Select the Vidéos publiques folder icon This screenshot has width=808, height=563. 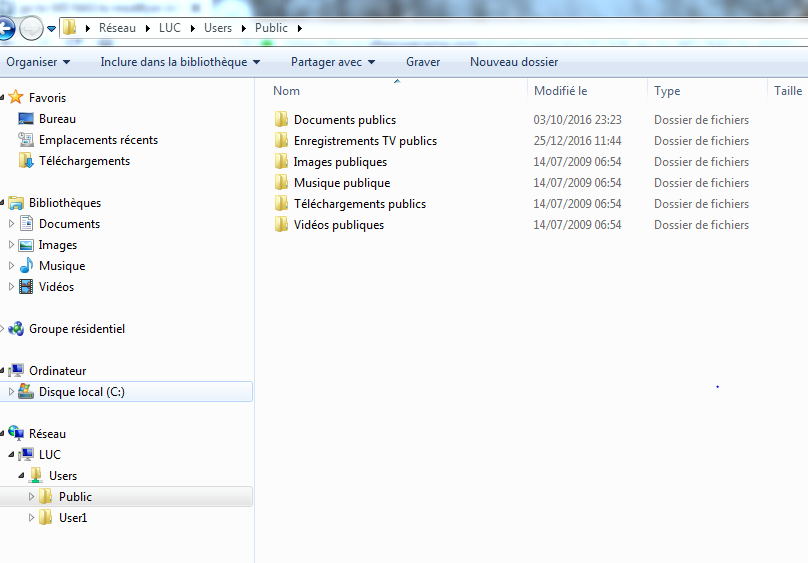pyautogui.click(x=281, y=225)
